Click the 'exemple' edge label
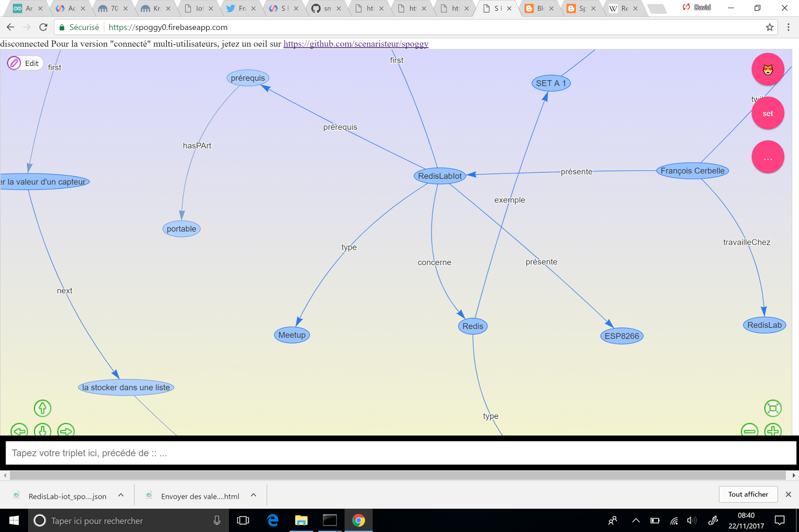799x532 pixels. [509, 200]
